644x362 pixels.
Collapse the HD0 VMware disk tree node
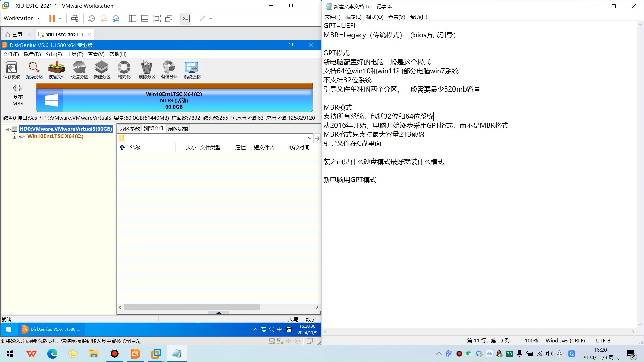pos(7,129)
